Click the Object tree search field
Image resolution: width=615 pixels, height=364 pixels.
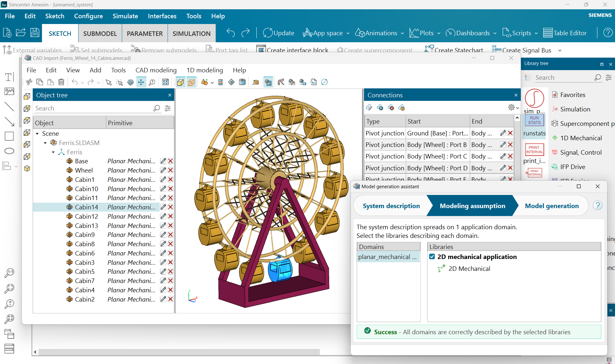click(93, 108)
